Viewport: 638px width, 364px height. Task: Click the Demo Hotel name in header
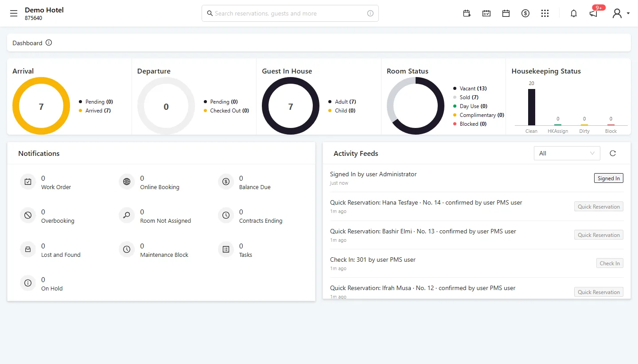coord(44,10)
